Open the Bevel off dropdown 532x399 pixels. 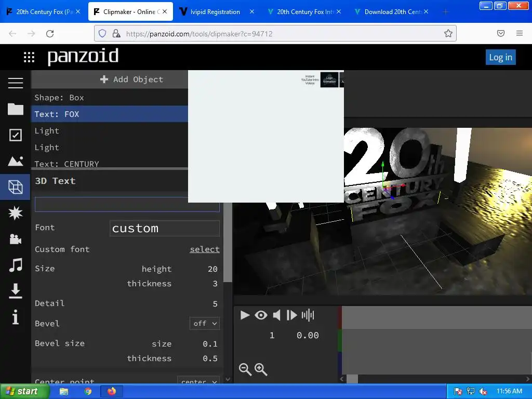click(x=205, y=323)
